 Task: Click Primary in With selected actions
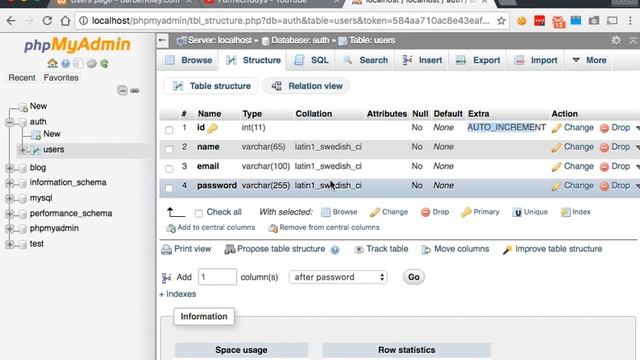click(x=480, y=212)
